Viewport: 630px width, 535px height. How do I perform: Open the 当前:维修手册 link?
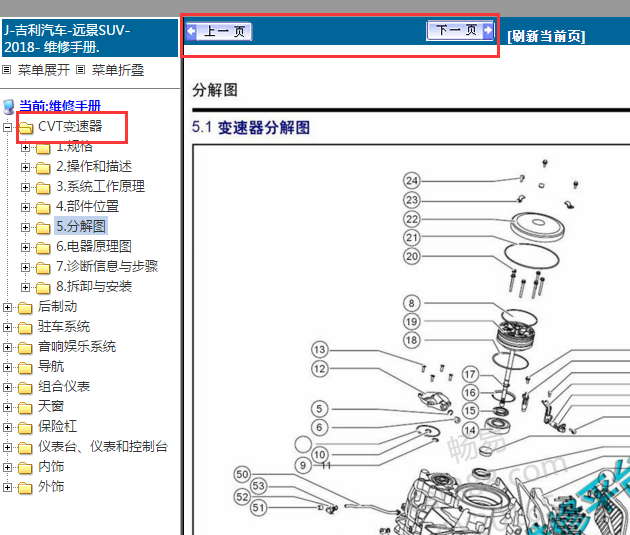(x=60, y=106)
